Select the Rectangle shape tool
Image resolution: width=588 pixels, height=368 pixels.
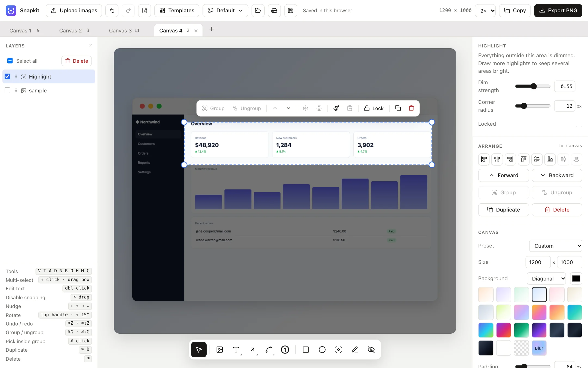tap(306, 349)
